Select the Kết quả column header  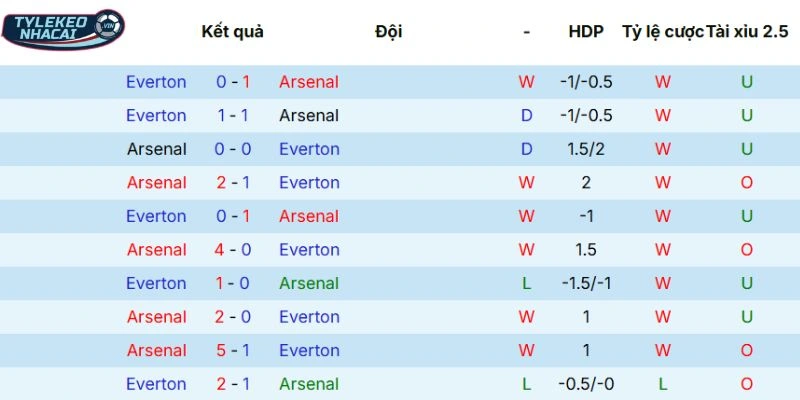233,31
